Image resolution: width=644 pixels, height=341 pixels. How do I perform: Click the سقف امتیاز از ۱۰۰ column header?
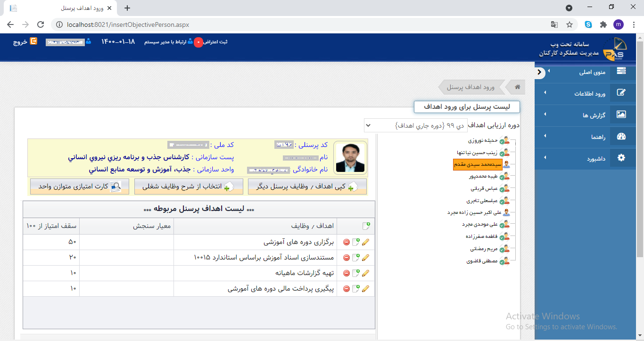tap(51, 226)
